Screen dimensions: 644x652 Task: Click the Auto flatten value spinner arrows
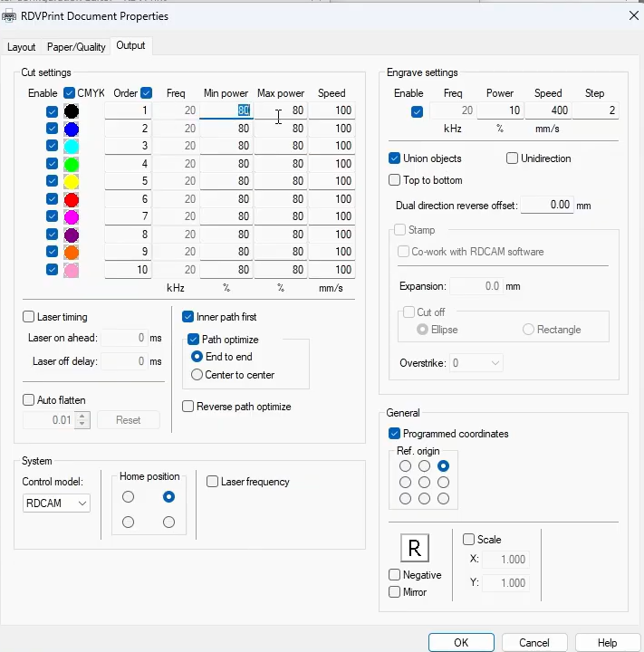click(x=82, y=420)
